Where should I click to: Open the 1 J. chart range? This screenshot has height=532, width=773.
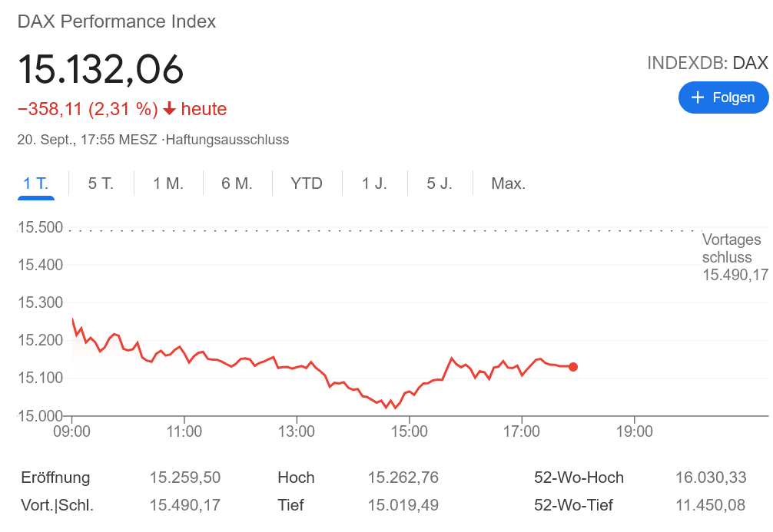click(x=373, y=183)
